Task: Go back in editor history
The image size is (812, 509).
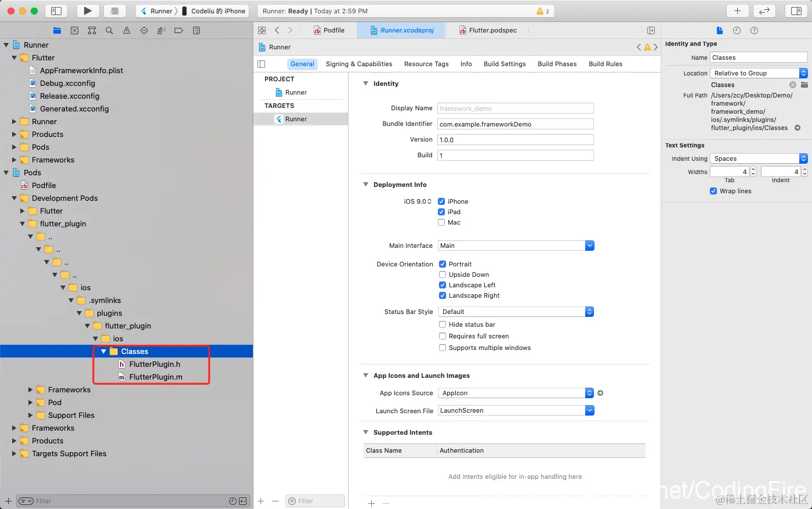Action: (x=277, y=30)
